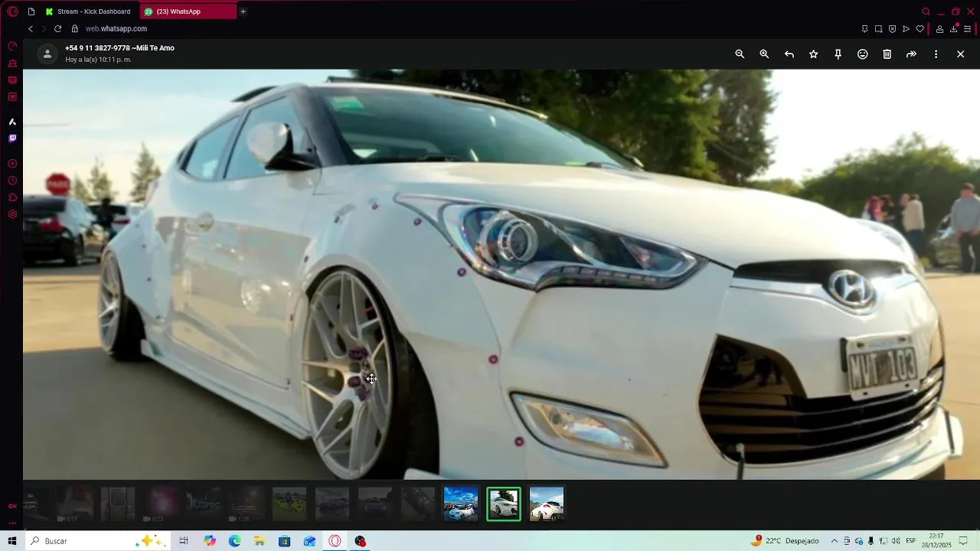
Task: Open the ad blocker shield icon
Action: [x=892, y=29]
